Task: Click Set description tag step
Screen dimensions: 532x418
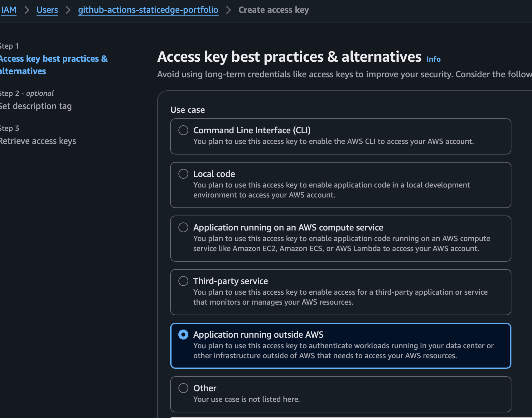Action: click(36, 106)
